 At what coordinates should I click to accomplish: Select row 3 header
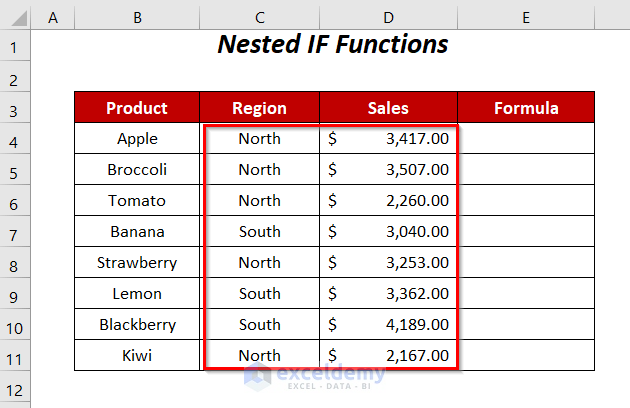pyautogui.click(x=16, y=108)
